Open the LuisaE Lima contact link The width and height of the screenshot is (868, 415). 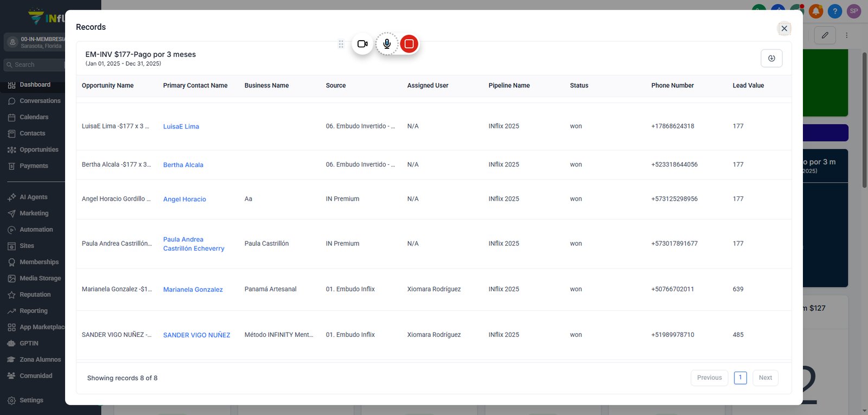point(181,126)
